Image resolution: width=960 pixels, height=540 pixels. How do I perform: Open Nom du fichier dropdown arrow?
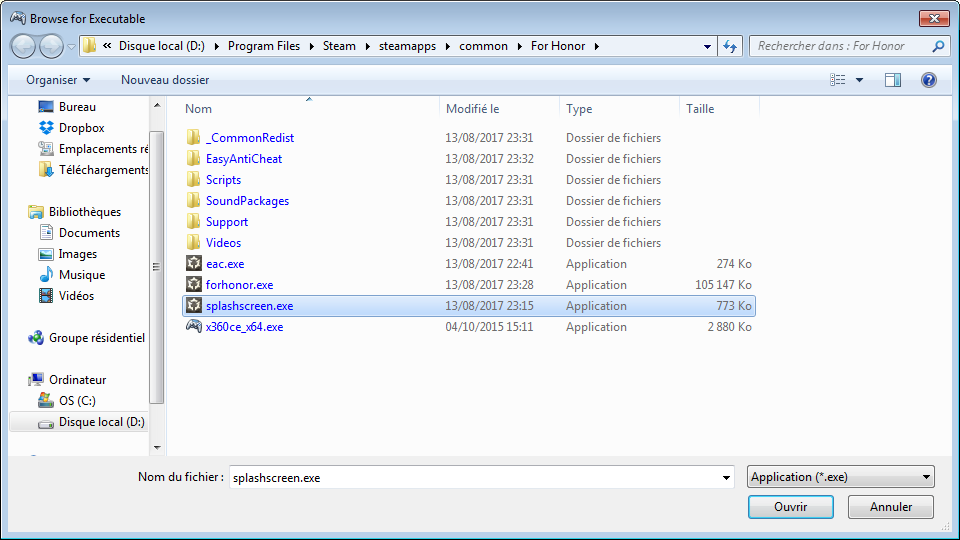point(726,478)
